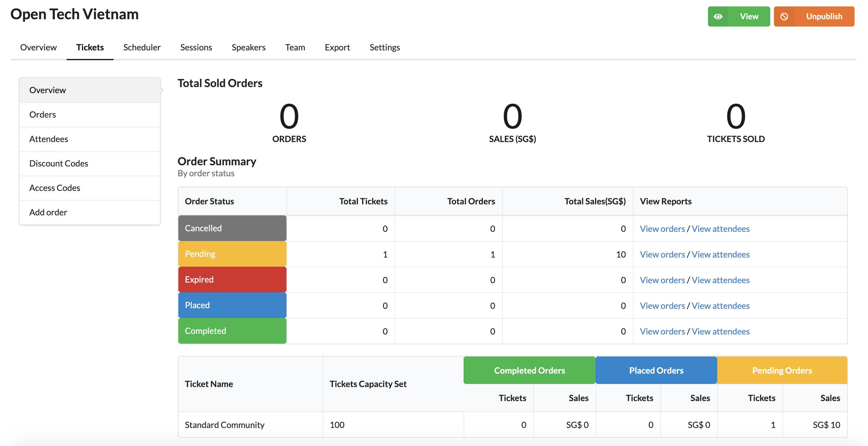Open Access Codes in the sidebar
The height and width of the screenshot is (446, 868).
coord(89,188)
